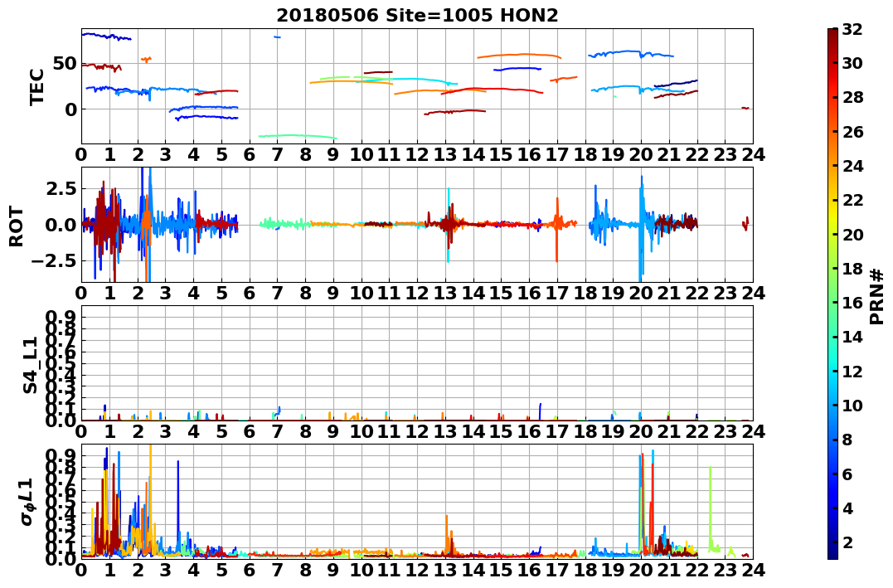Click the "2.5" y-tick label of the ROT panel
Screen dimensions: 893x588
(63, 188)
